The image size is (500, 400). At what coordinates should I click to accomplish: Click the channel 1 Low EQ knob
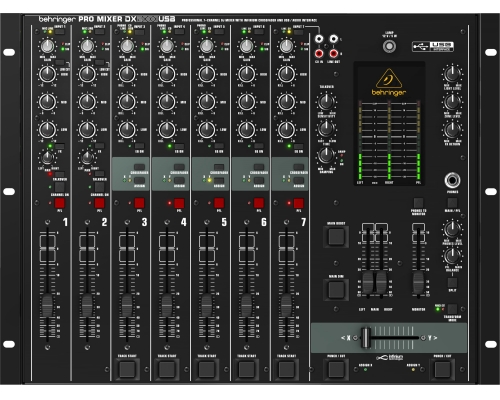coord(47,130)
